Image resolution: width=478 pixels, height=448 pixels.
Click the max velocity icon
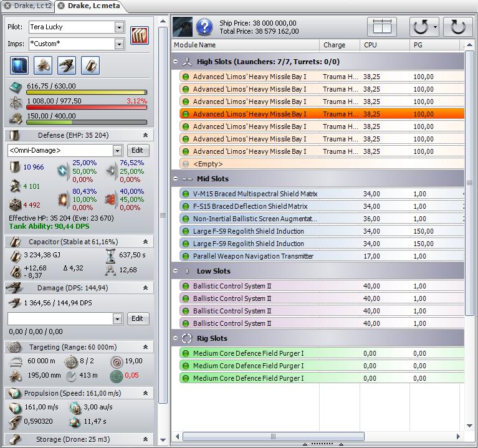point(15,407)
